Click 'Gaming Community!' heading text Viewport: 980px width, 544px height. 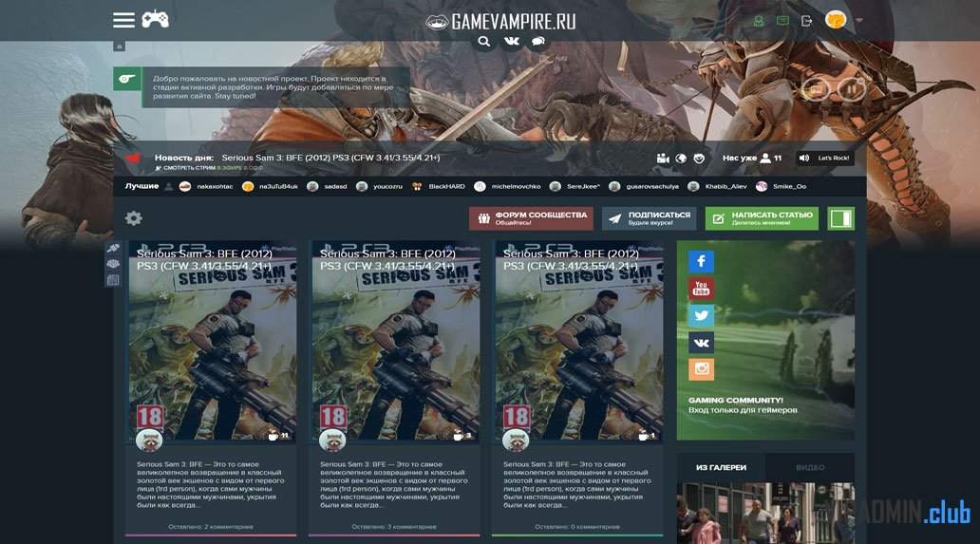coord(736,401)
